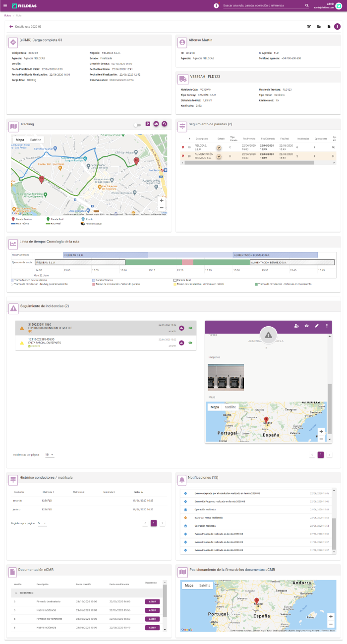
Task: Open the hamburger navigation menu
Action: (x=5, y=5)
